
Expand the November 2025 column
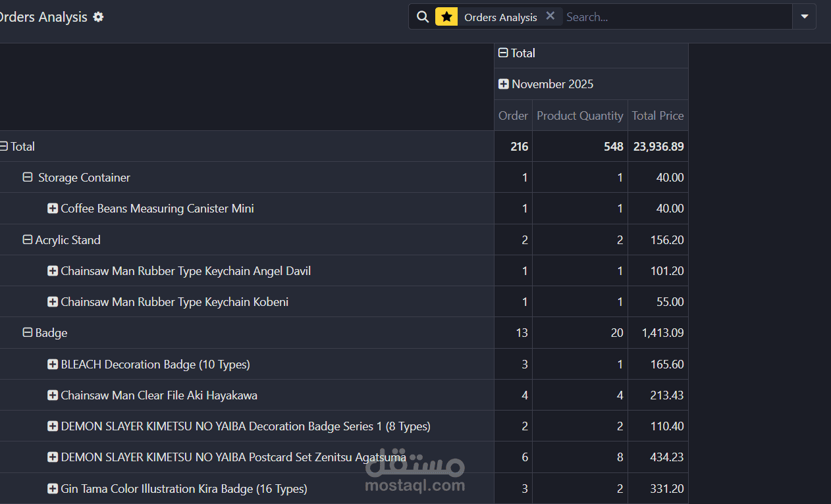[x=504, y=84]
